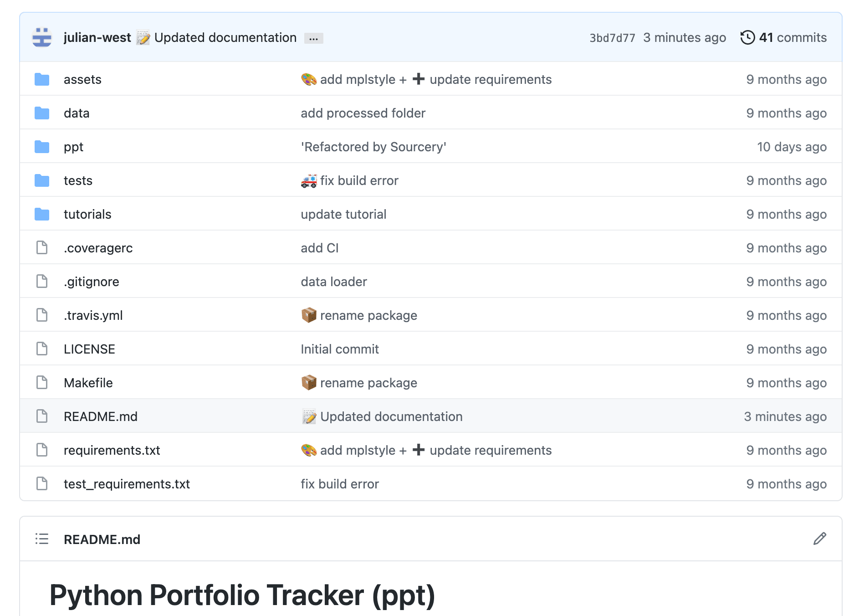
Task: Expand the full commit message ellipsis
Action: click(313, 38)
